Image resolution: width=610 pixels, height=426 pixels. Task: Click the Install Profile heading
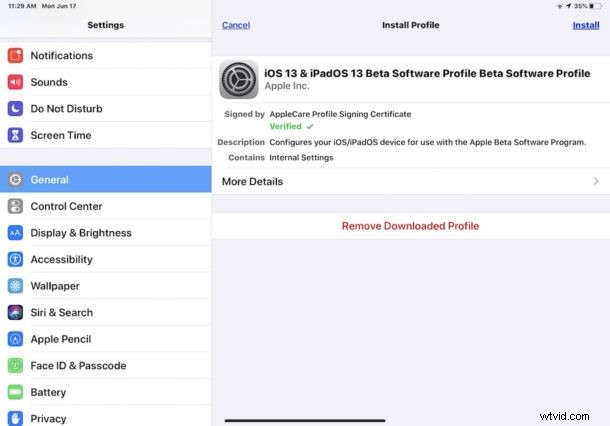[x=410, y=25]
